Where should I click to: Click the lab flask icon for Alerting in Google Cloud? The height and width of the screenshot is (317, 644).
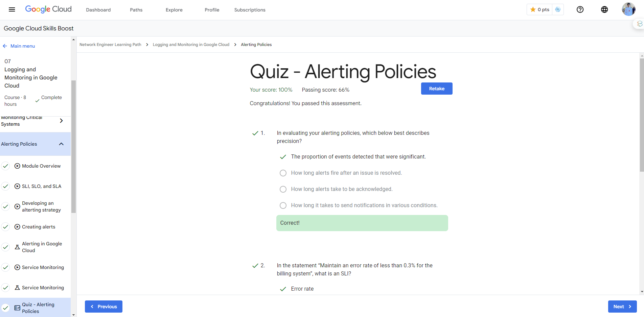17,247
